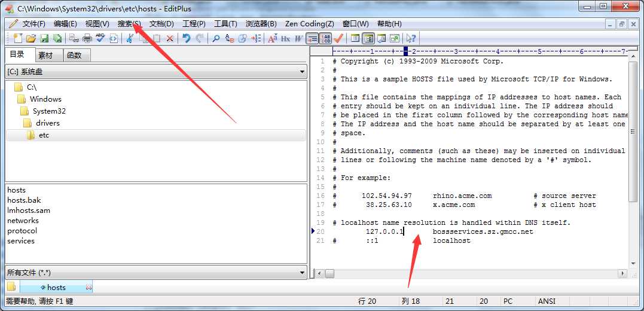Open the Hex viewer (Hx) icon
Viewport: 644px width, 311px height.
(x=285, y=39)
